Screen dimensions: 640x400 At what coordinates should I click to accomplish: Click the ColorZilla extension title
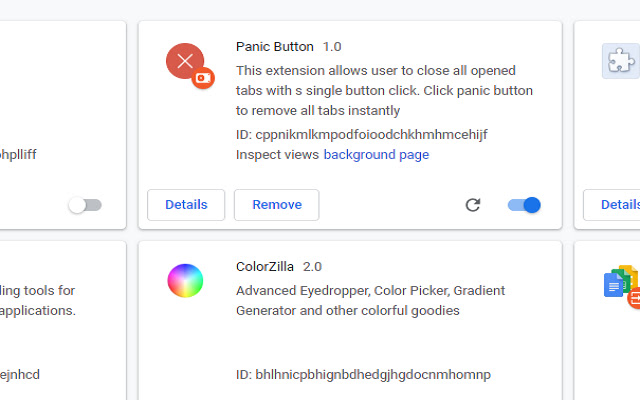[265, 267]
